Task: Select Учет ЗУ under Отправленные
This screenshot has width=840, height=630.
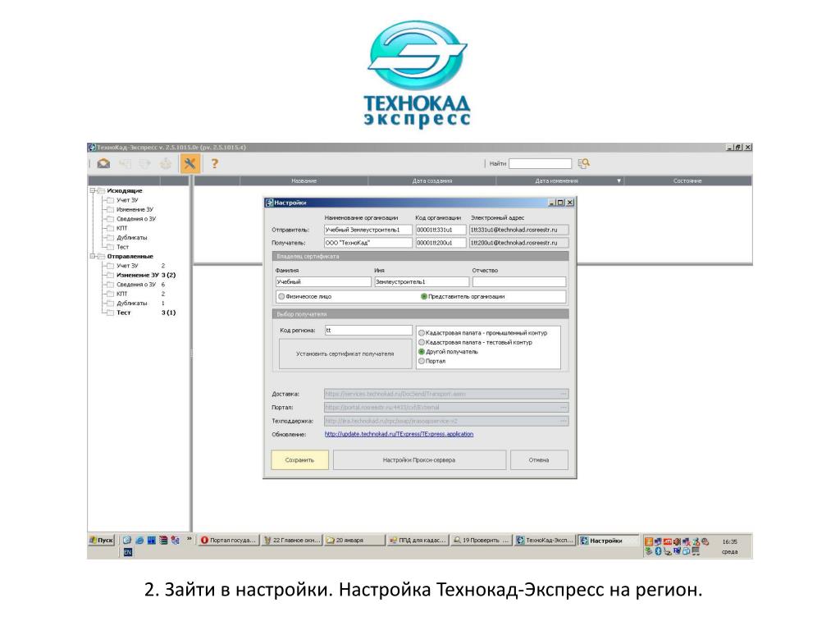Action: pos(127,266)
